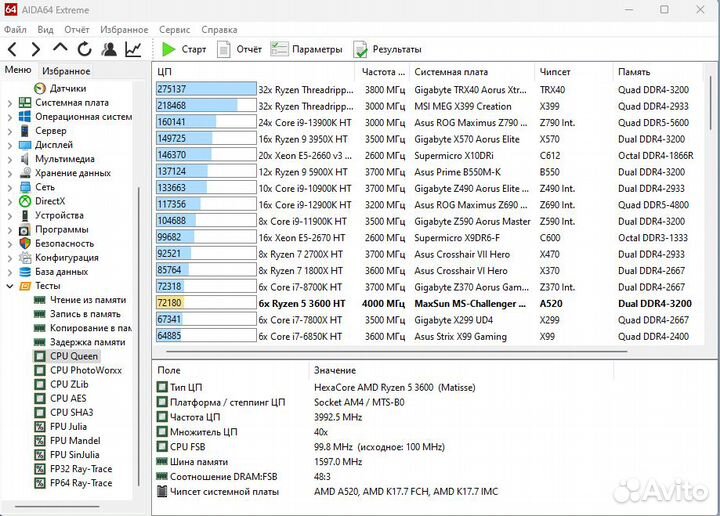
Task: Select the 6x Ryzen 5 3600 HT row
Action: tap(300, 303)
